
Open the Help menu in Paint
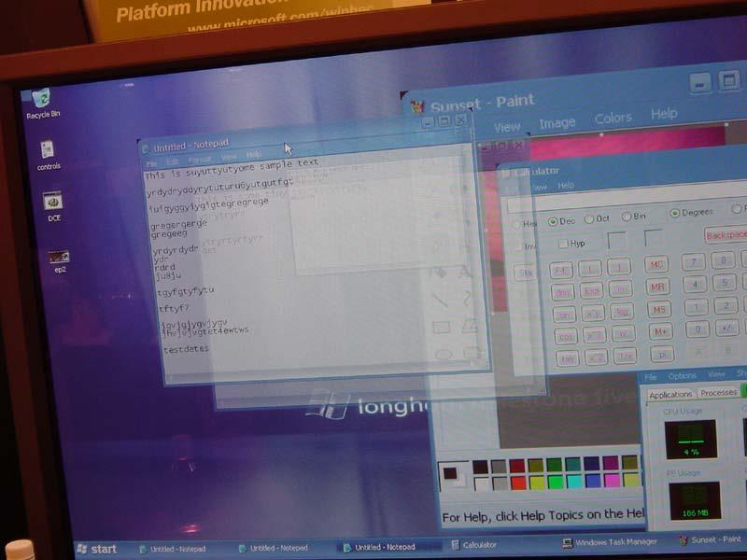click(x=664, y=113)
